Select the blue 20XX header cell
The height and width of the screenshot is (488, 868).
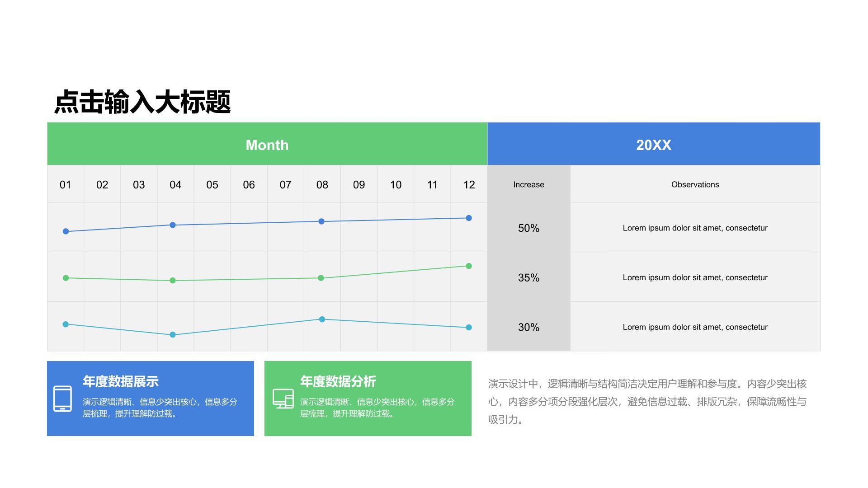click(653, 145)
